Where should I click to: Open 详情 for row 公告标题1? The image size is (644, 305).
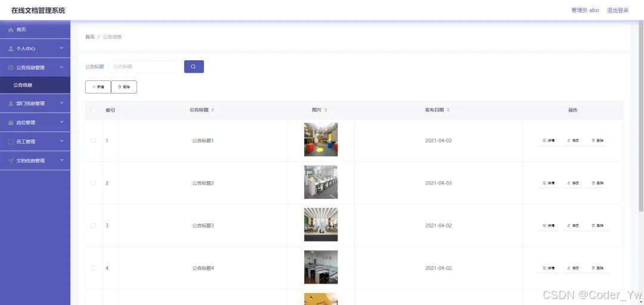tap(549, 141)
